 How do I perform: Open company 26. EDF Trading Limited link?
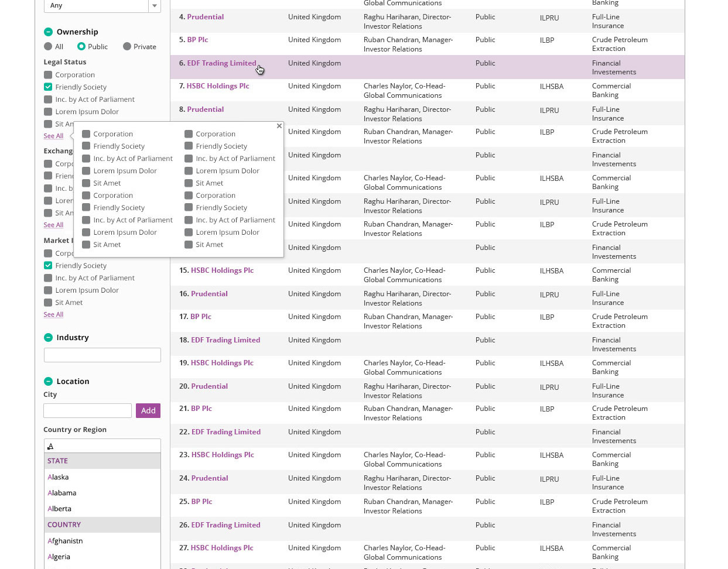[x=225, y=525]
